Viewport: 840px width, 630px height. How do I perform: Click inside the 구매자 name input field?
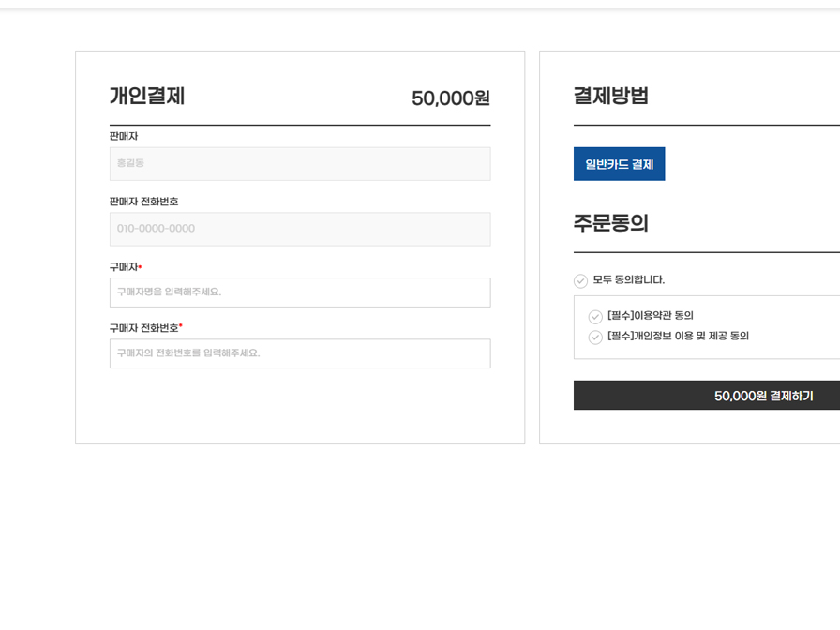coord(300,292)
